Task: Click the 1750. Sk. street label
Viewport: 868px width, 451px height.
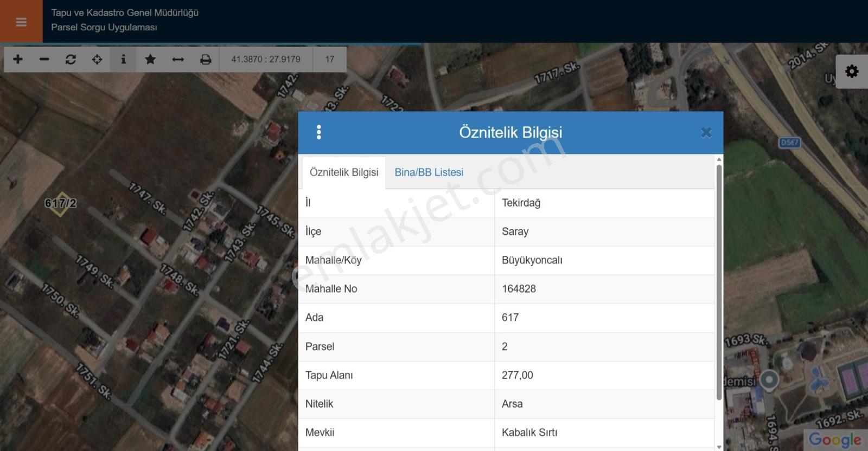Action: tap(60, 300)
